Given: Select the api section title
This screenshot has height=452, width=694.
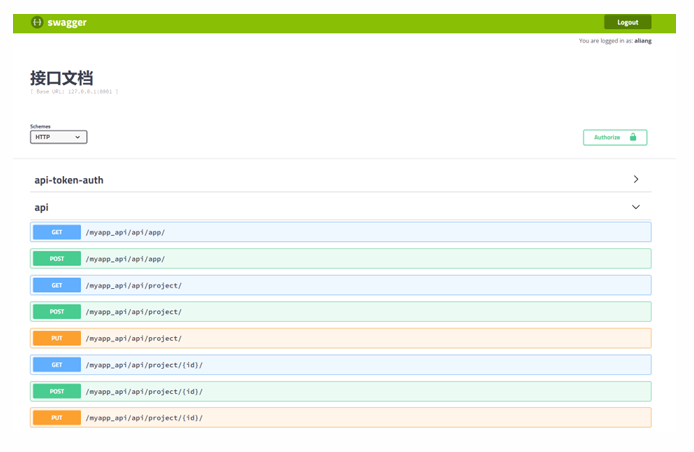Looking at the screenshot, I should pos(41,207).
